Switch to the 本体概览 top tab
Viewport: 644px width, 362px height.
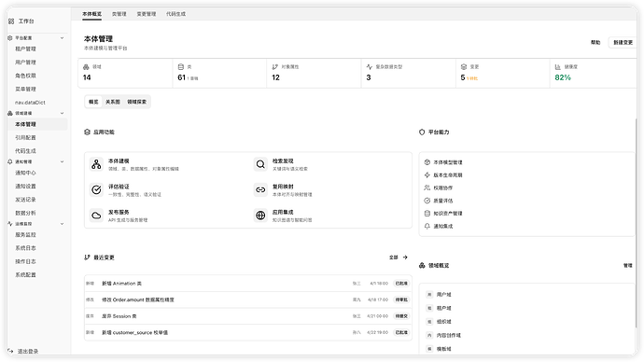[91, 14]
